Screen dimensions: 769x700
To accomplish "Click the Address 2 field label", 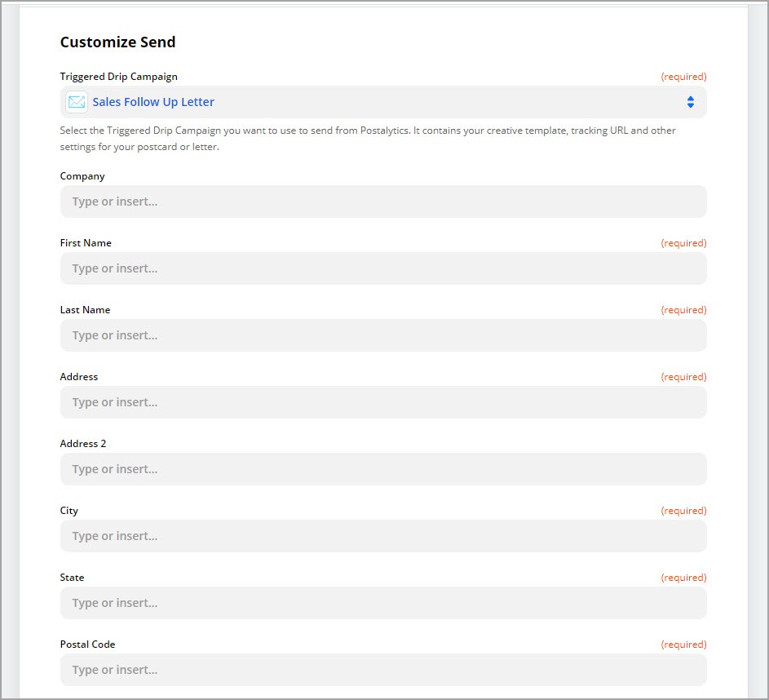I will coord(83,444).
